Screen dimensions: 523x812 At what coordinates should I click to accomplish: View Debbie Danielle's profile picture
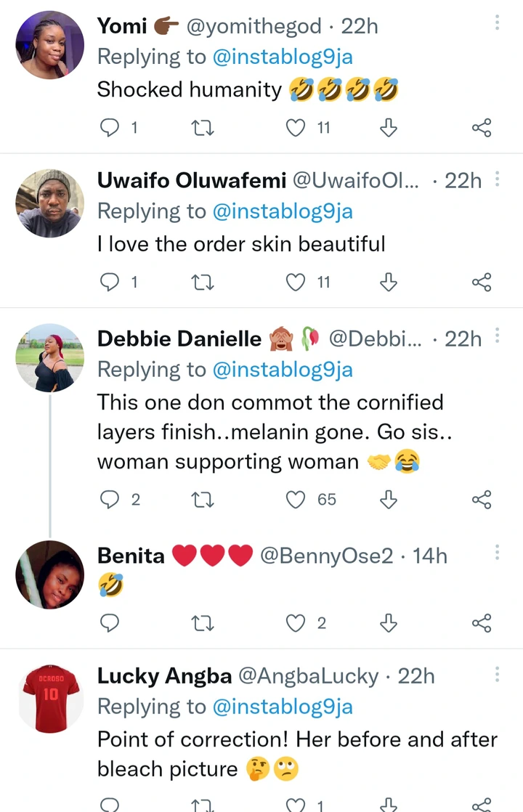click(49, 357)
